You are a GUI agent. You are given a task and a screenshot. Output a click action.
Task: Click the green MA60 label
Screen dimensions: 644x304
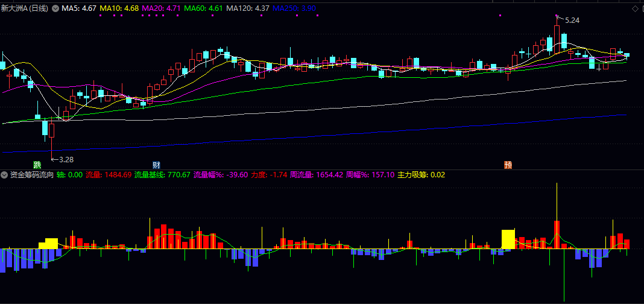tap(203, 8)
